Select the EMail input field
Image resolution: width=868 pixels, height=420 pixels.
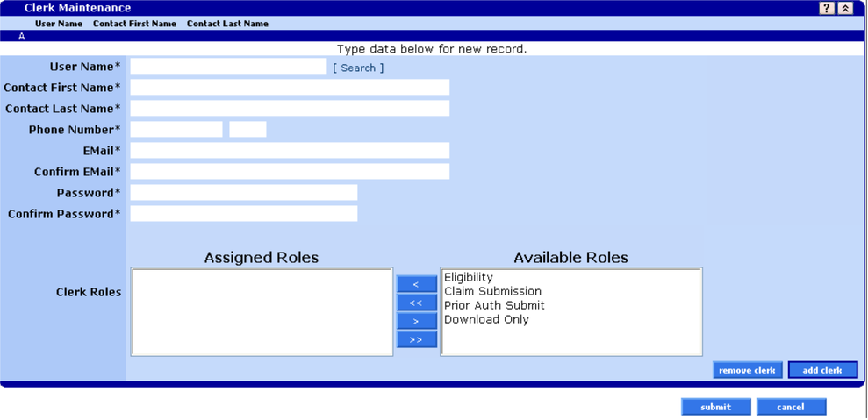(290, 151)
